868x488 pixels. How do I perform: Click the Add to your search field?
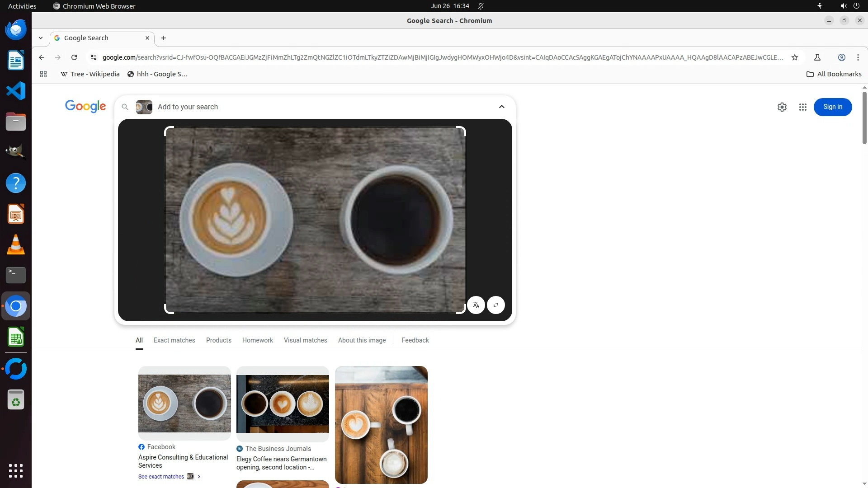[316, 107]
